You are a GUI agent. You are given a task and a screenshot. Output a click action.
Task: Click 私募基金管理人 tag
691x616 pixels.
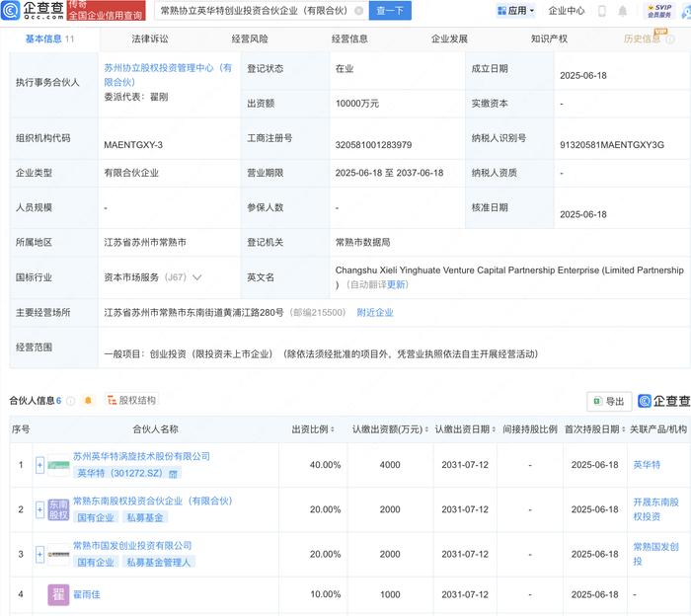(x=159, y=563)
